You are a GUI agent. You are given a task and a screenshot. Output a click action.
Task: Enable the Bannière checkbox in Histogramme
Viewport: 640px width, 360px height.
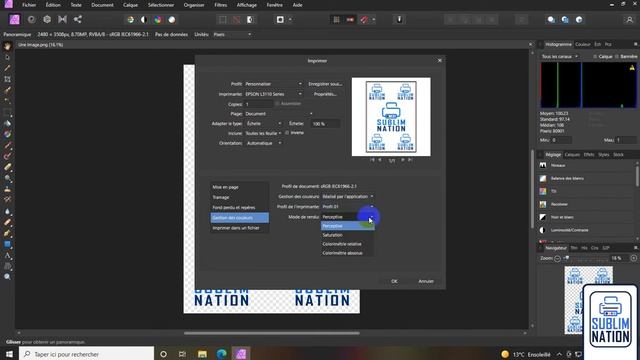[617, 57]
